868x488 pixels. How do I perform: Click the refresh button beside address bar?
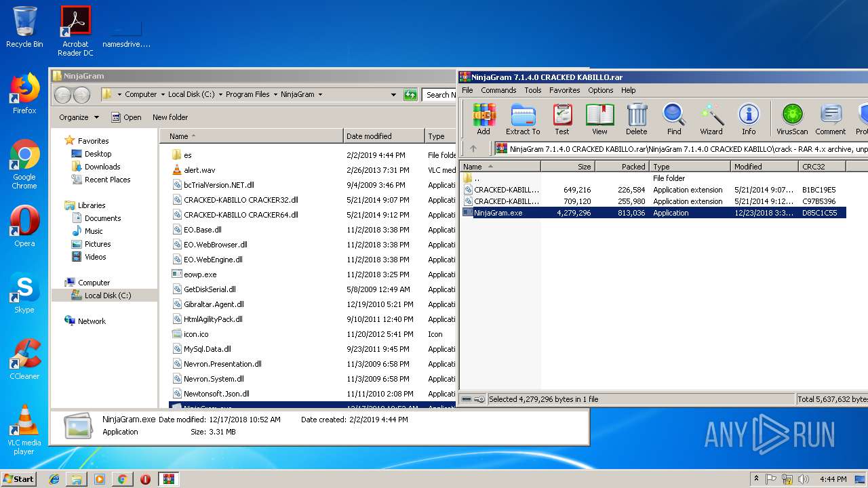tap(410, 94)
